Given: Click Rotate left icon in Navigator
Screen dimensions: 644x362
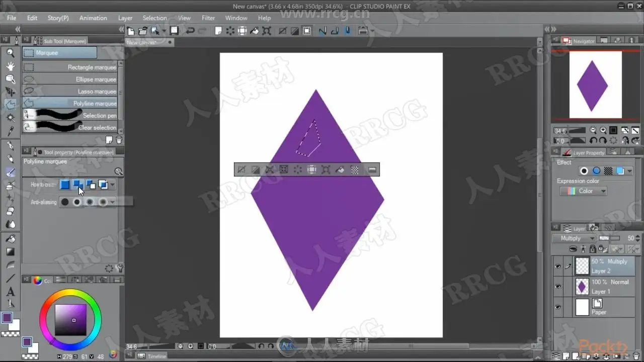Looking at the screenshot, I should click(x=594, y=141).
